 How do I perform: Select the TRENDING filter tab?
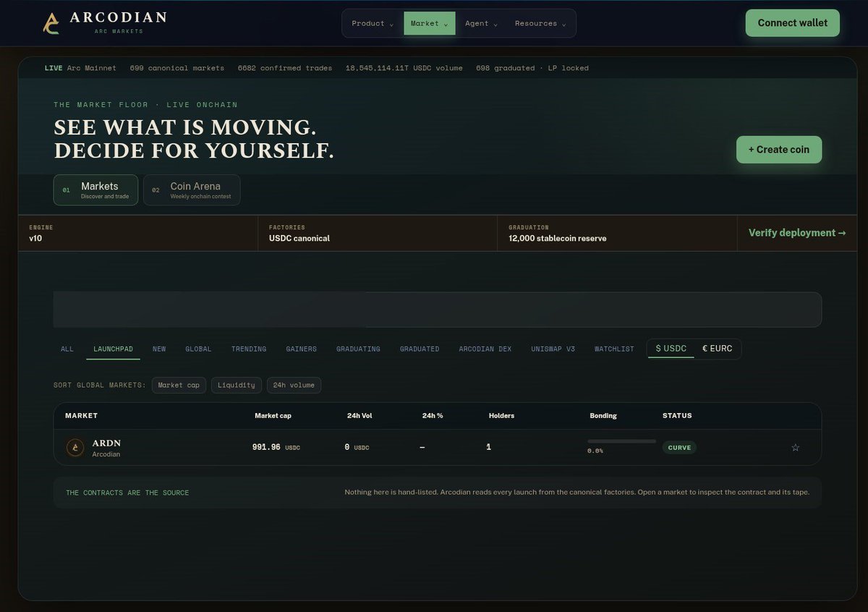pyautogui.click(x=249, y=349)
